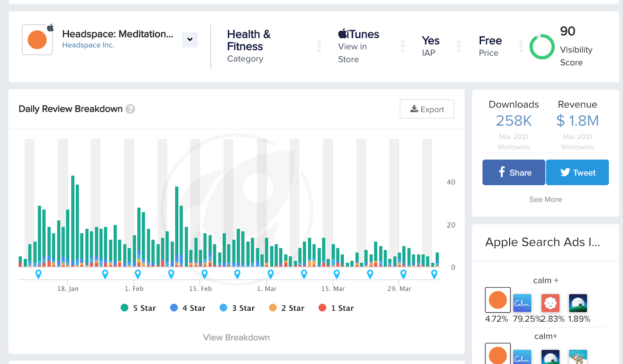Toggle the 2 Star legend series
Image resolution: width=623 pixels, height=364 pixels.
pos(287,308)
